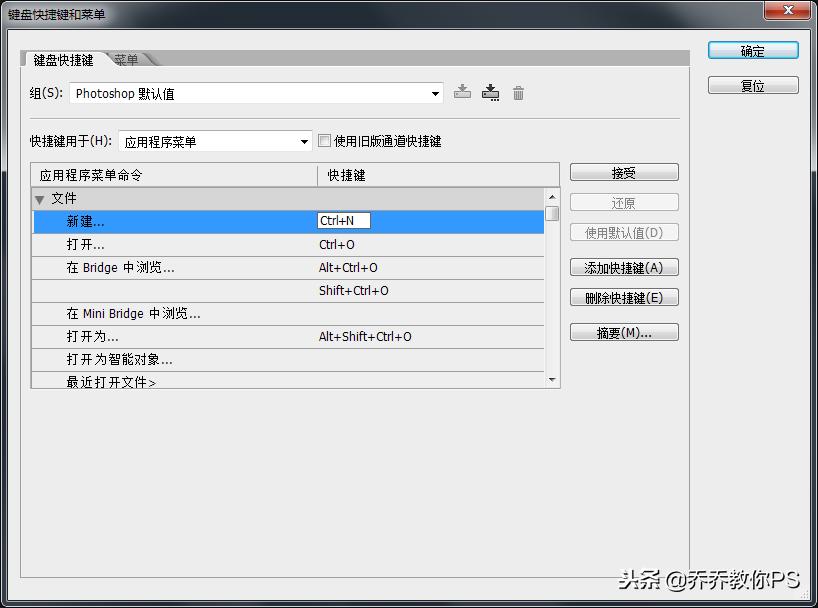Enable 使用旧版通道快捷键 legacy channel shortcuts
Screen dimensions: 818x608
pos(324,141)
